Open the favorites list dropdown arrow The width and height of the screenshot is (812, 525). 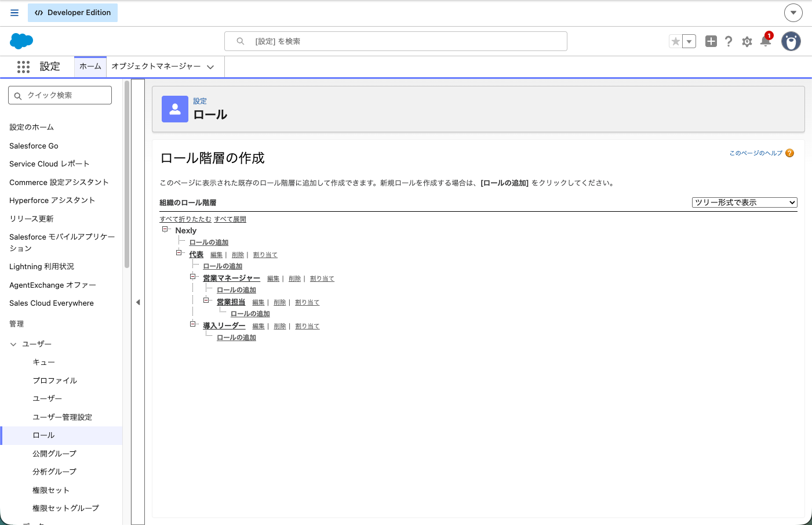coord(689,41)
